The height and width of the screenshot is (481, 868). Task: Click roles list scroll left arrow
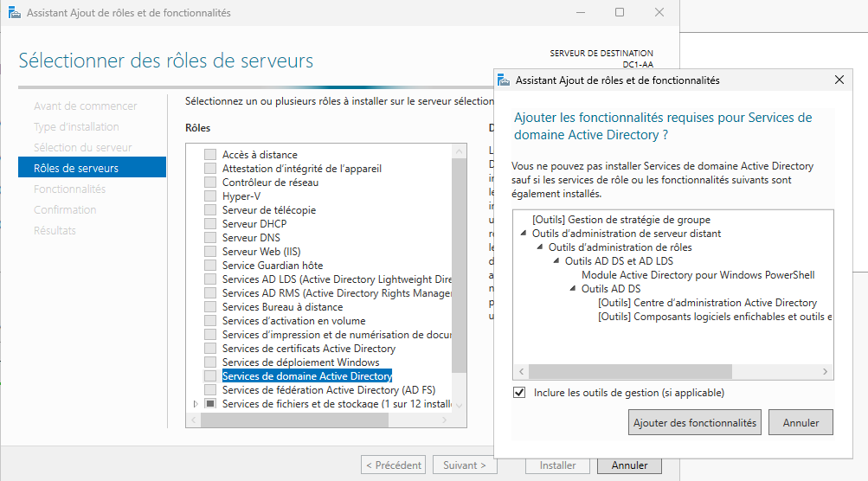click(193, 420)
